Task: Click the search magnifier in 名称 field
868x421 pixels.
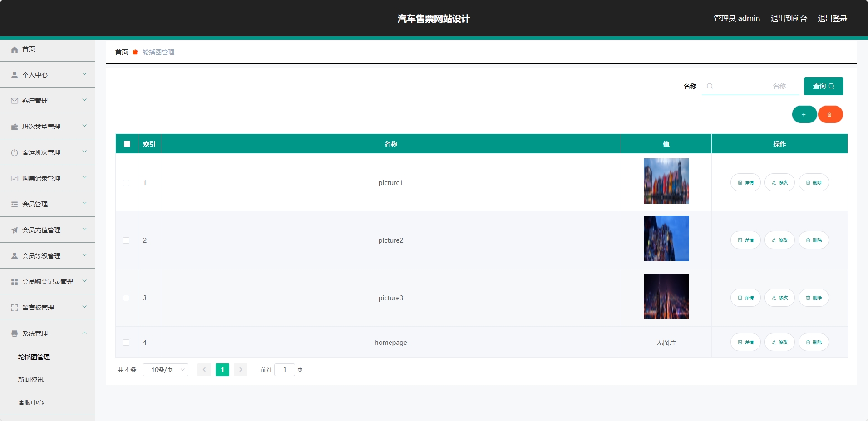Action: click(x=710, y=86)
